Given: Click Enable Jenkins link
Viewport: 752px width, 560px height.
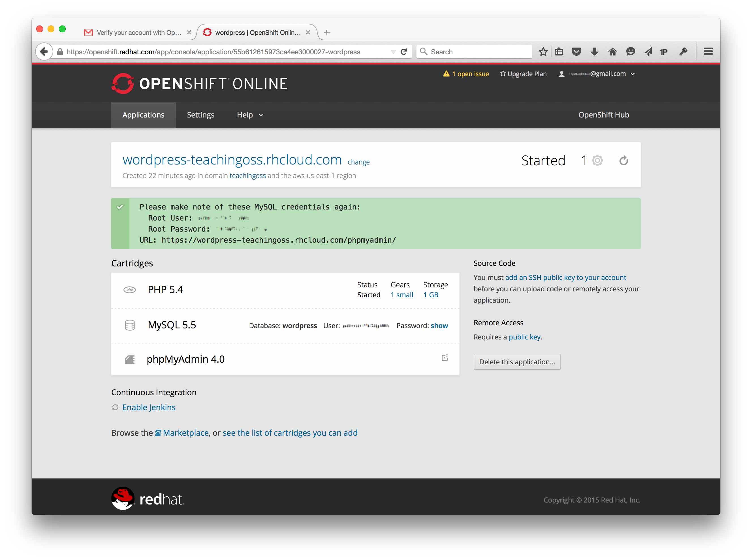Looking at the screenshot, I should pos(149,407).
